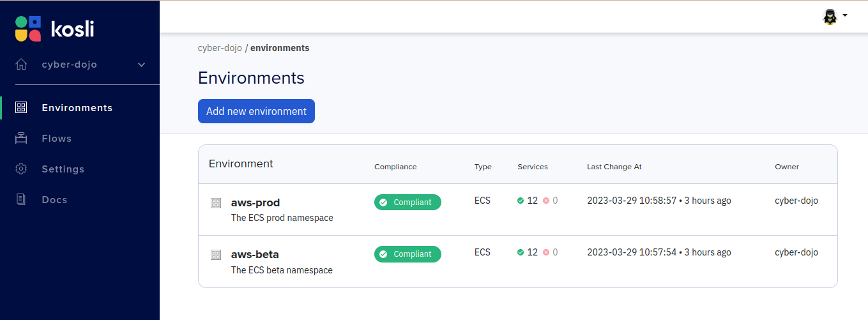
Task: Click Add new environment button
Action: [x=256, y=111]
